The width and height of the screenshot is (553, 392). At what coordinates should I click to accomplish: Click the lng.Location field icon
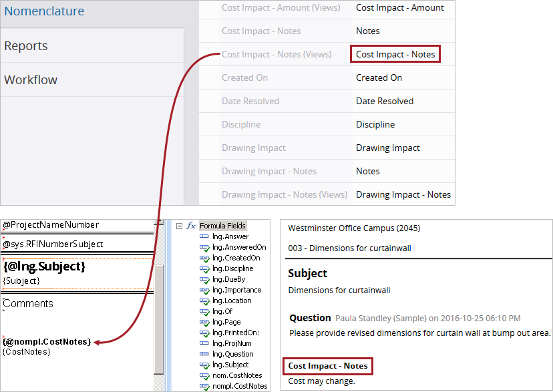click(204, 301)
